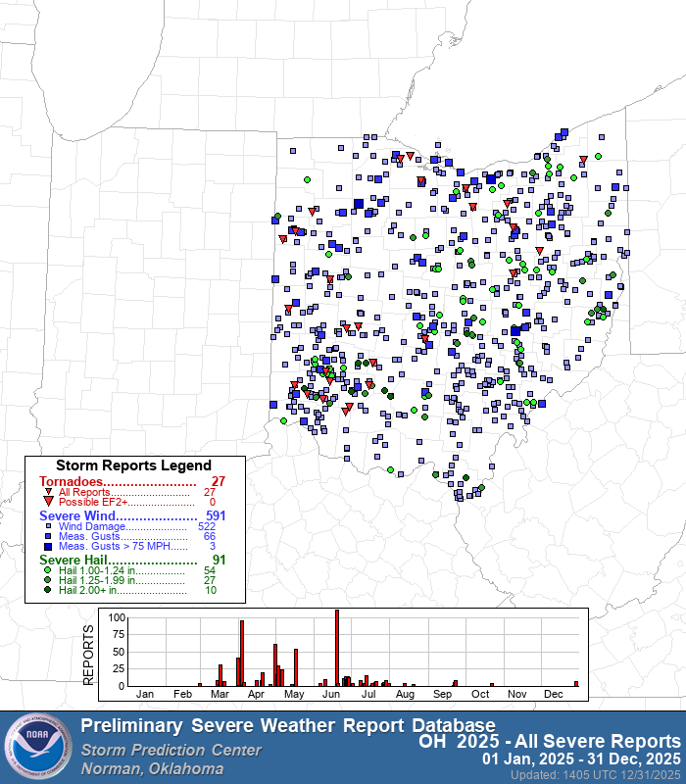
Task: Select the Severe Wind legend heading
Action: tap(78, 515)
